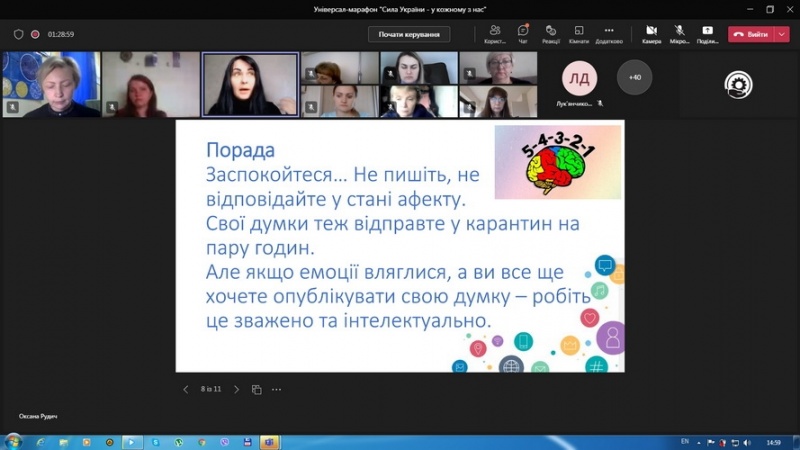Viewport: 800px width, 450px height.
Task: Open the participants panel (Користувачі)
Action: [494, 33]
